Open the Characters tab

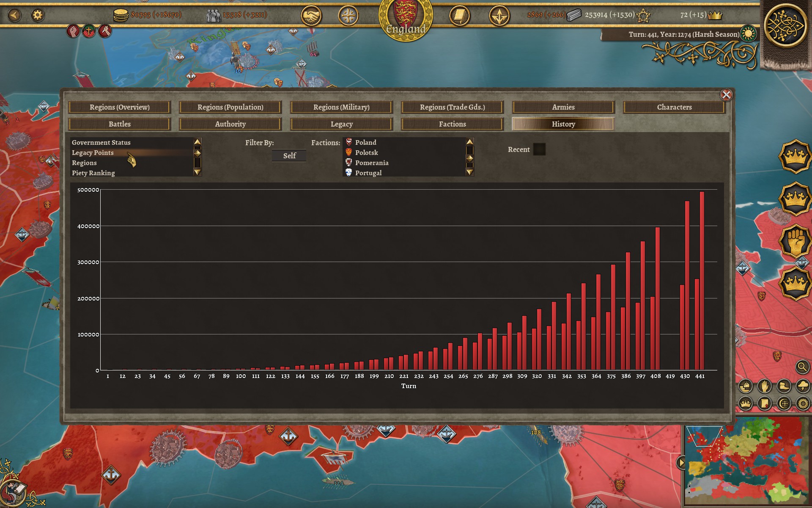tap(675, 107)
